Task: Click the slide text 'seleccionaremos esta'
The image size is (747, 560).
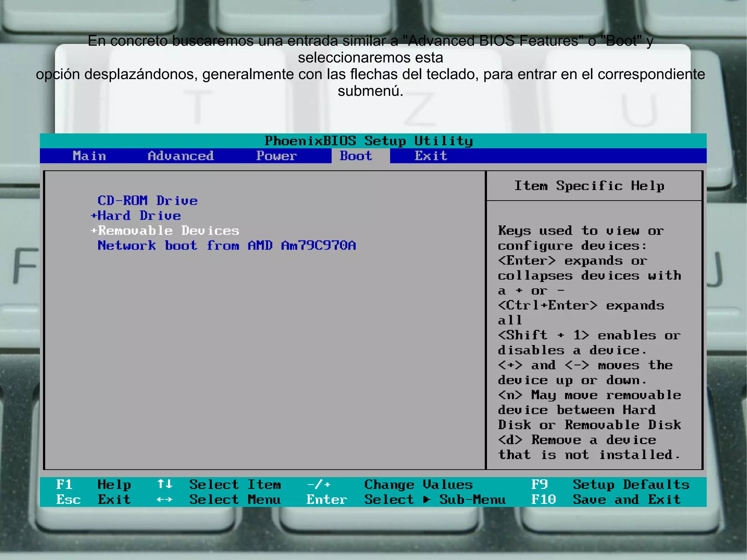Action: 371,58
